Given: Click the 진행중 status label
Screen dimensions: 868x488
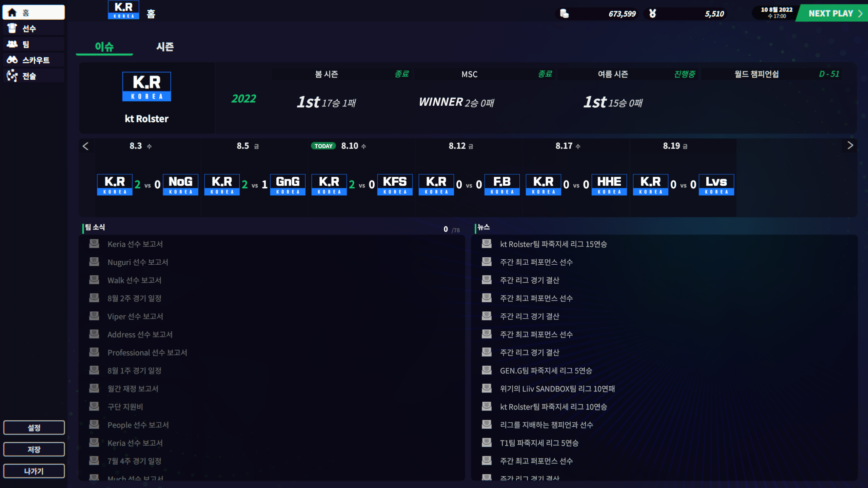Looking at the screenshot, I should click(685, 74).
